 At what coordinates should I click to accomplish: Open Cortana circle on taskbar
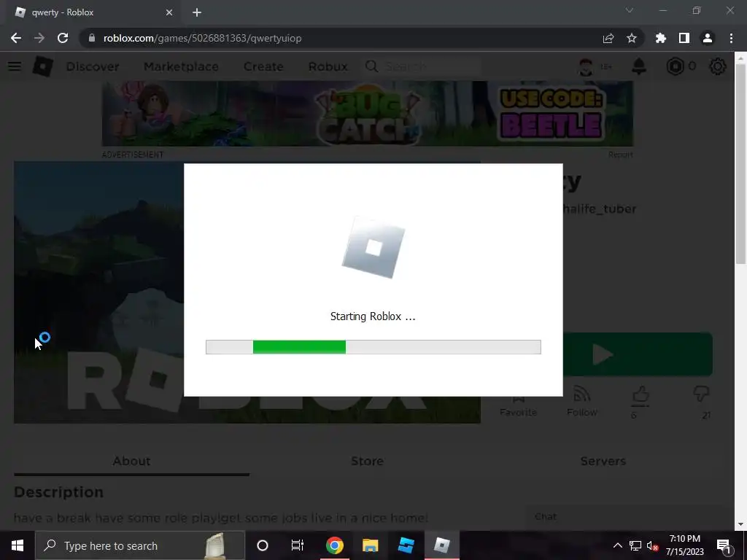pyautogui.click(x=263, y=545)
